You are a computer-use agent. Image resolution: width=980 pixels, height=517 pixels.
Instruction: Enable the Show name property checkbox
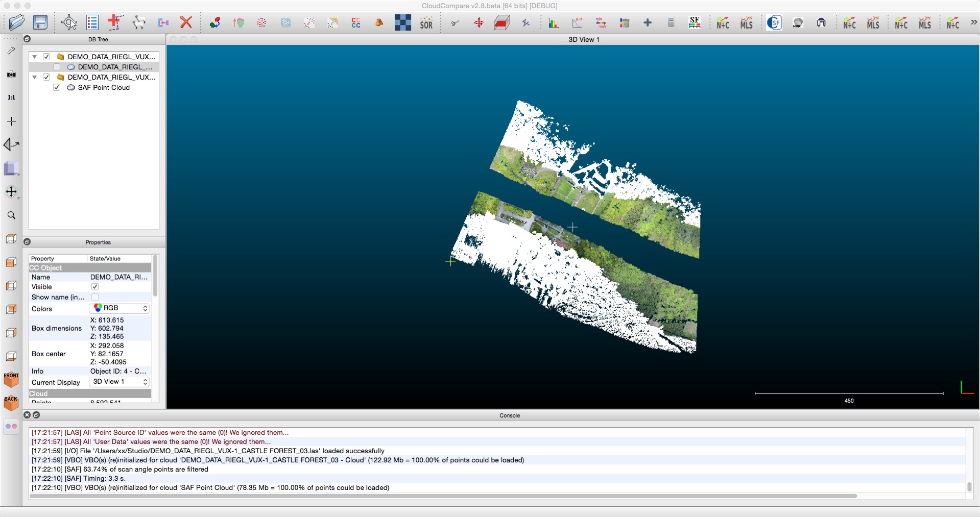tap(95, 297)
